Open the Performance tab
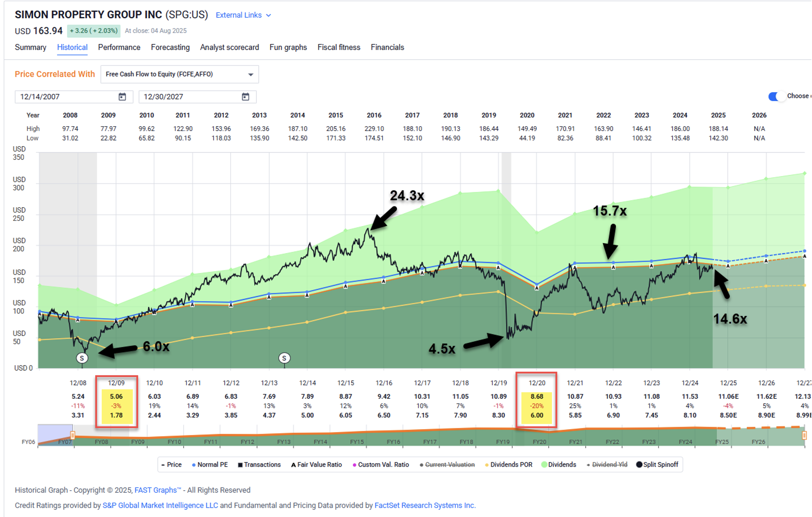The height and width of the screenshot is (517, 812). pyautogui.click(x=119, y=47)
